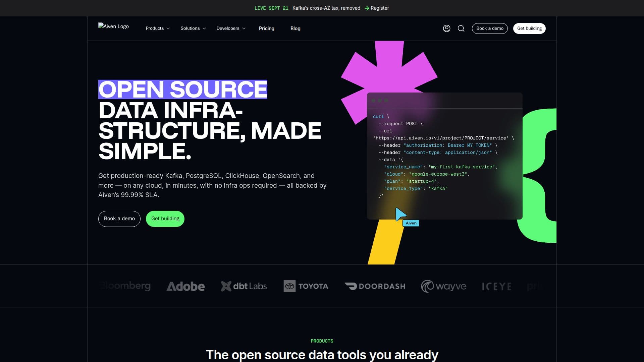Click the OPEN SOURCE highlighted heading
Image resolution: width=644 pixels, height=362 pixels.
coord(183,89)
